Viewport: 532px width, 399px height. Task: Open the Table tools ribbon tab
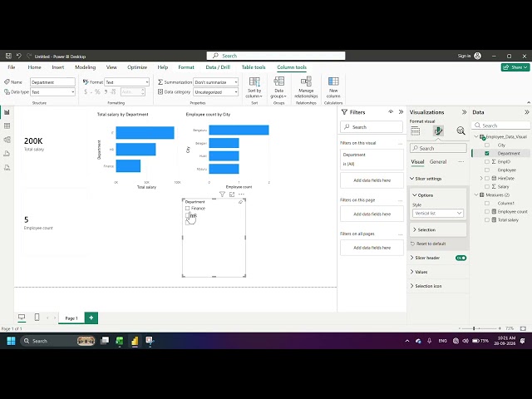pyautogui.click(x=254, y=67)
